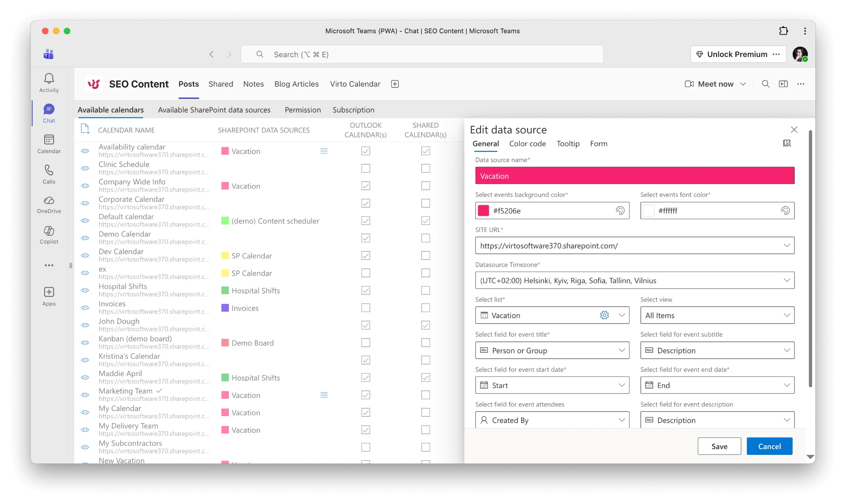Open the End date field dropdown

point(717,385)
